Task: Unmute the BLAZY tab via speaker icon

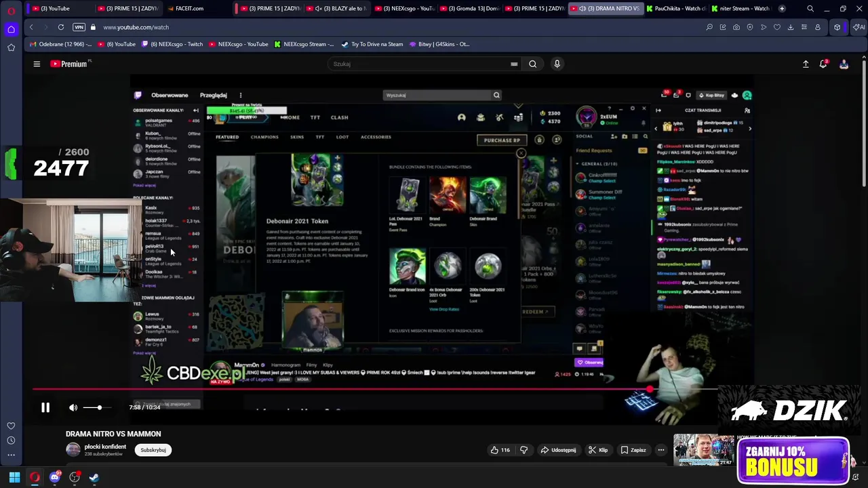Action: pyautogui.click(x=319, y=9)
